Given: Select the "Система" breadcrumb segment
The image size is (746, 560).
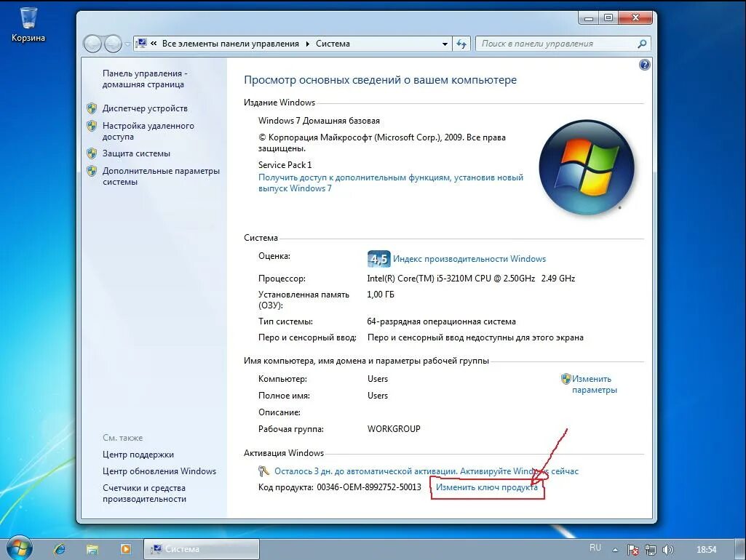Looking at the screenshot, I should point(333,44).
